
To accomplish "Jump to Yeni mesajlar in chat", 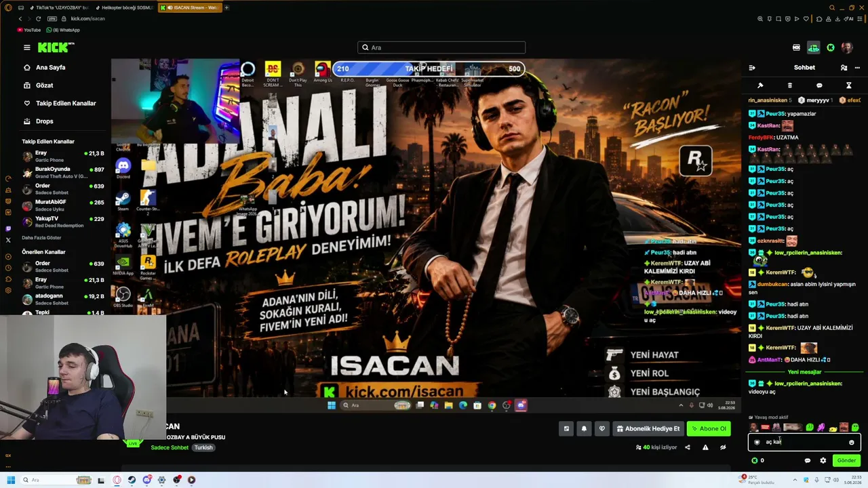I will point(804,372).
